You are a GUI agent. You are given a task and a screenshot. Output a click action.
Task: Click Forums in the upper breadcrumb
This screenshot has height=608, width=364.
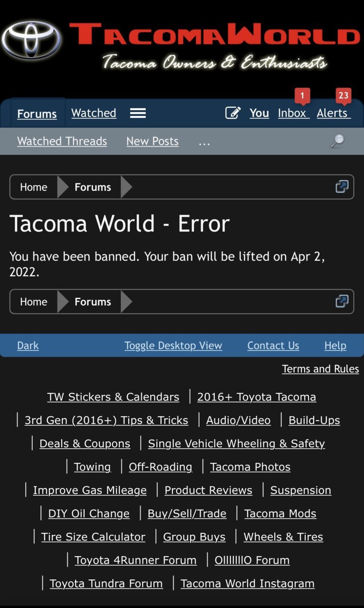click(x=93, y=187)
